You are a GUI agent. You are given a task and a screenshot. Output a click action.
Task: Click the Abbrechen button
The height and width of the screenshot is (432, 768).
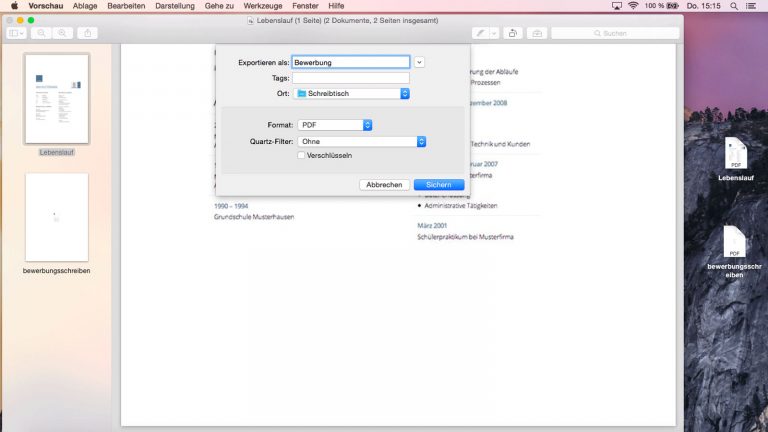tap(384, 185)
